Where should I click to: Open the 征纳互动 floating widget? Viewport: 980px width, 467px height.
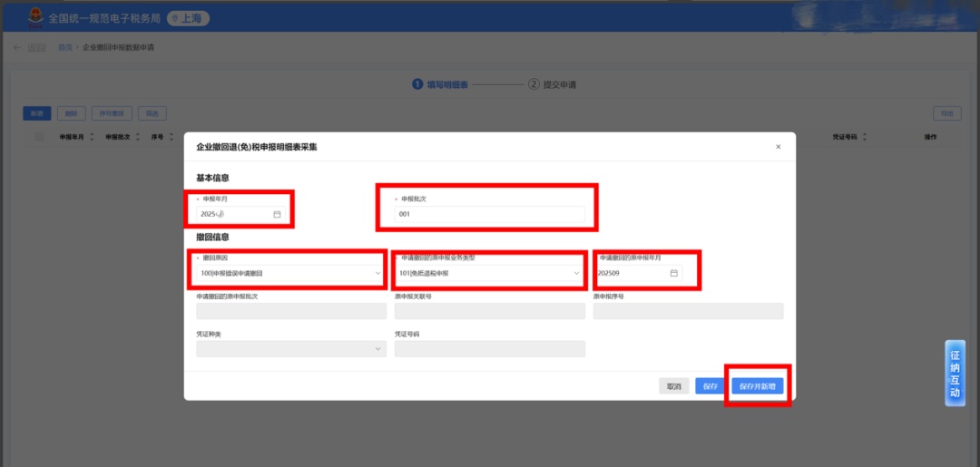(954, 374)
